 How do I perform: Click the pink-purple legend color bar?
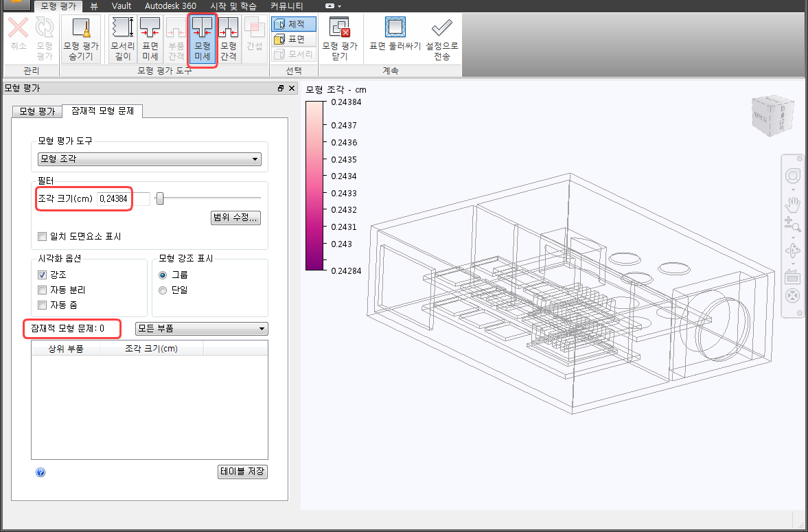coord(314,185)
